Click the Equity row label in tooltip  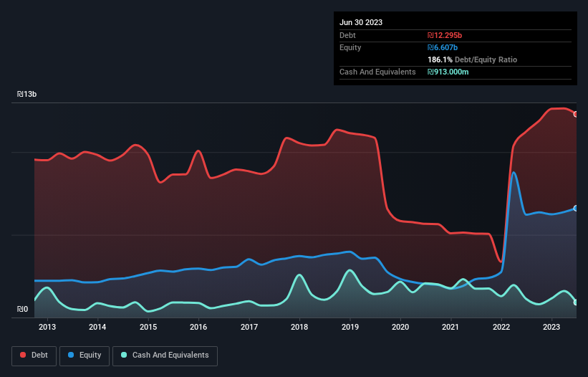coord(350,47)
